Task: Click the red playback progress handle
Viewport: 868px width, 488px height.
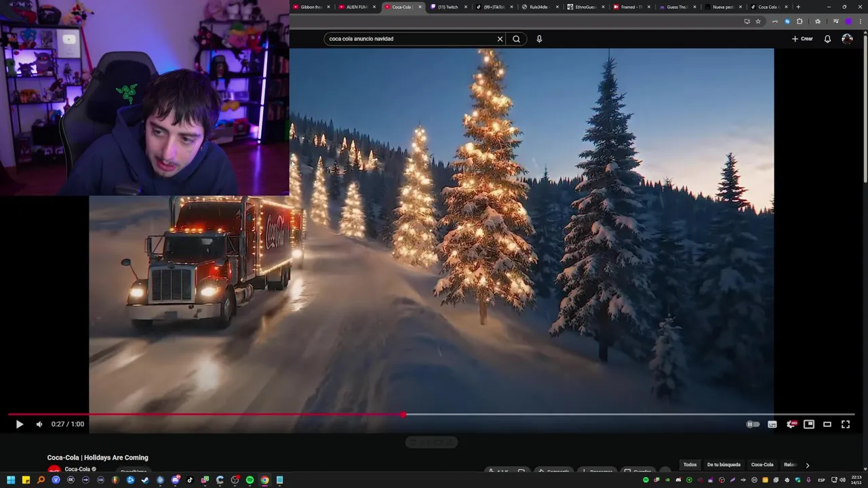Action: [403, 414]
